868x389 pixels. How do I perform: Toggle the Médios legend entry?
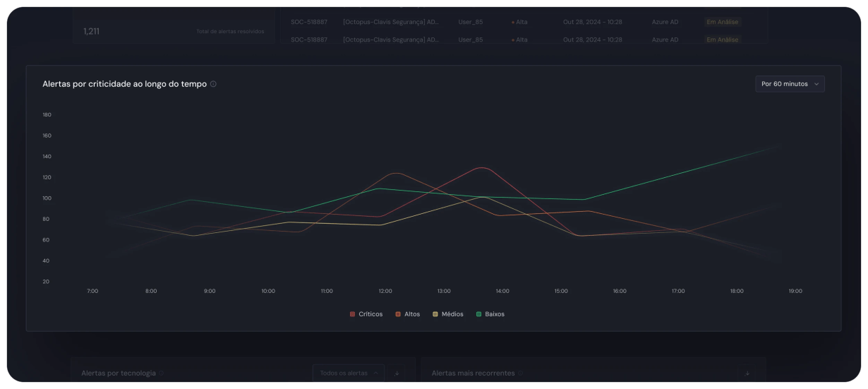448,314
